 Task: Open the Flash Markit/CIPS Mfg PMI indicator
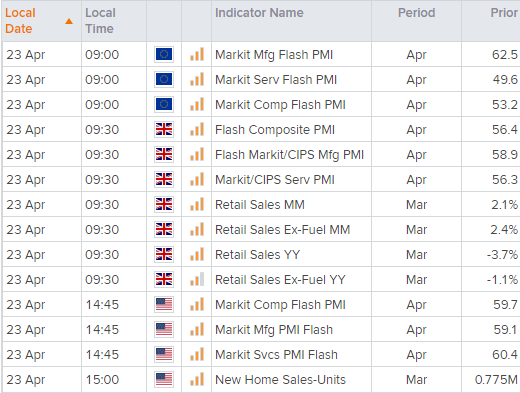(289, 155)
